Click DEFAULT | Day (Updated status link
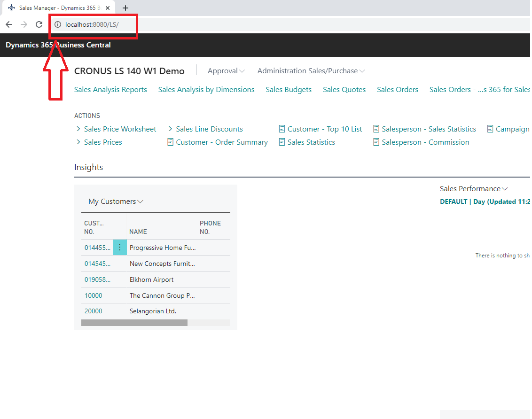 [x=485, y=202]
